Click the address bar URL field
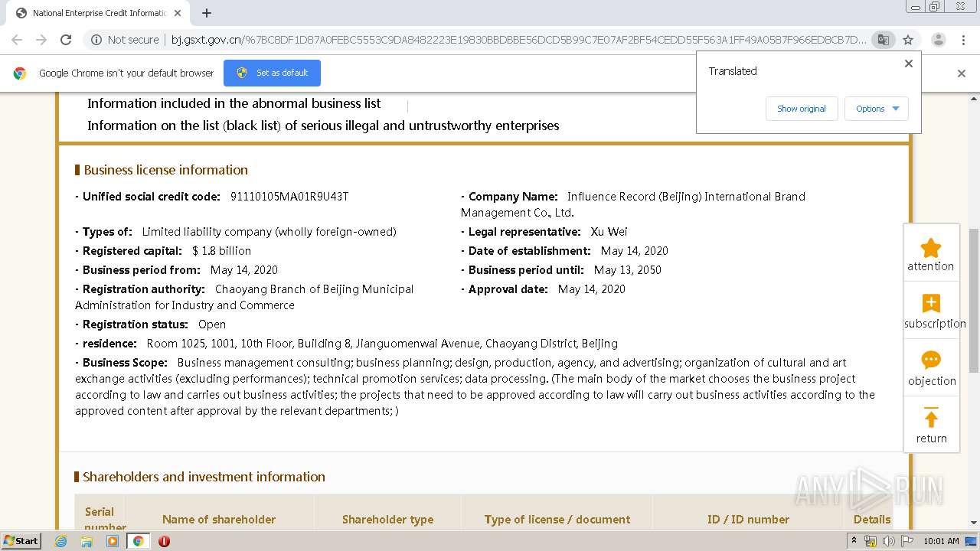980x551 pixels. point(518,40)
